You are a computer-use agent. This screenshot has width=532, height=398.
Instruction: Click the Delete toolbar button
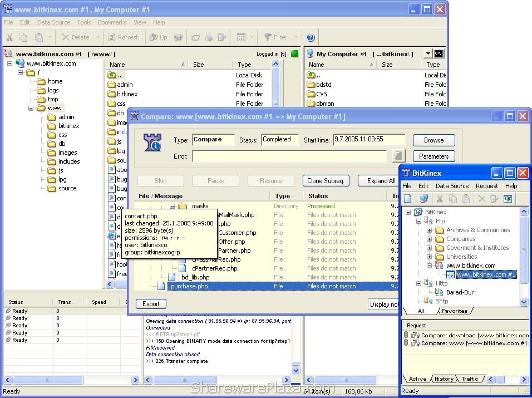click(x=76, y=37)
